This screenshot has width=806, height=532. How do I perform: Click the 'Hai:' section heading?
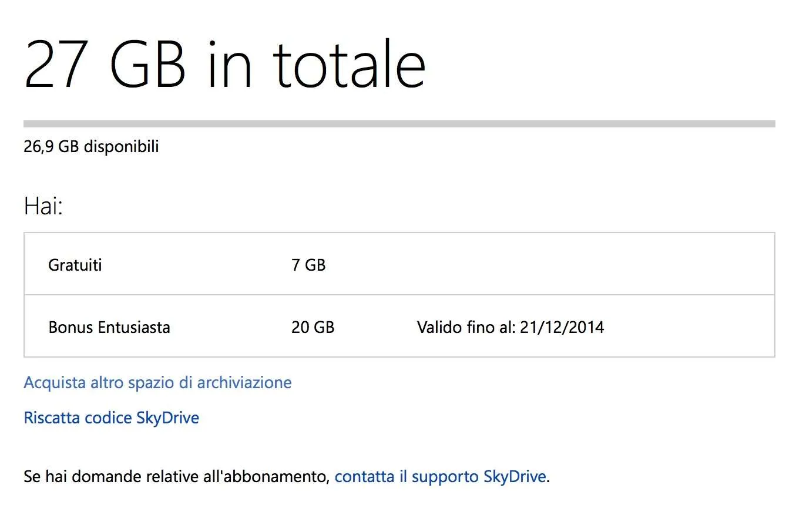point(43,206)
